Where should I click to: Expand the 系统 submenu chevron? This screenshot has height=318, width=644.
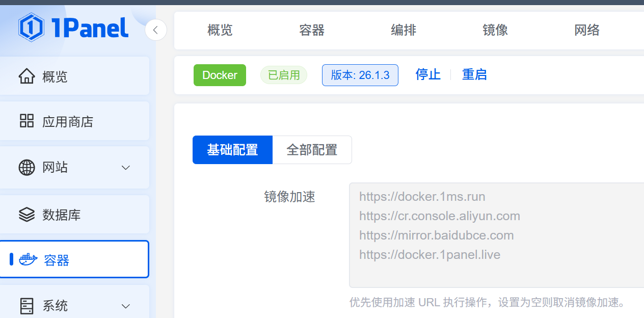[126, 306]
